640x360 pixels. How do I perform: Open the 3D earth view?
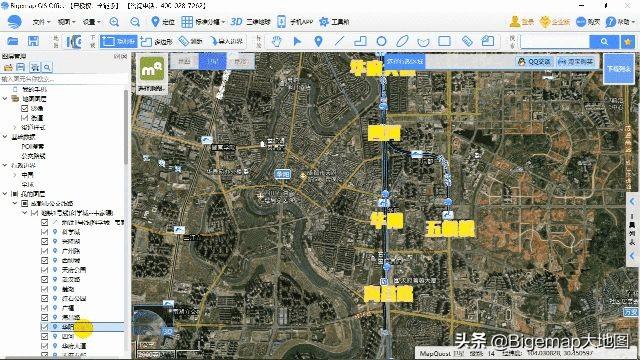click(250, 22)
